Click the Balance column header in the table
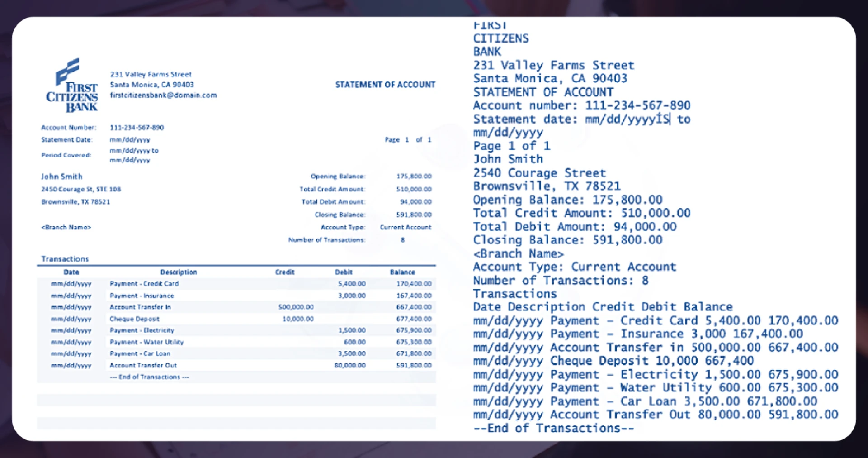Image resolution: width=868 pixels, height=458 pixels. coord(402,272)
